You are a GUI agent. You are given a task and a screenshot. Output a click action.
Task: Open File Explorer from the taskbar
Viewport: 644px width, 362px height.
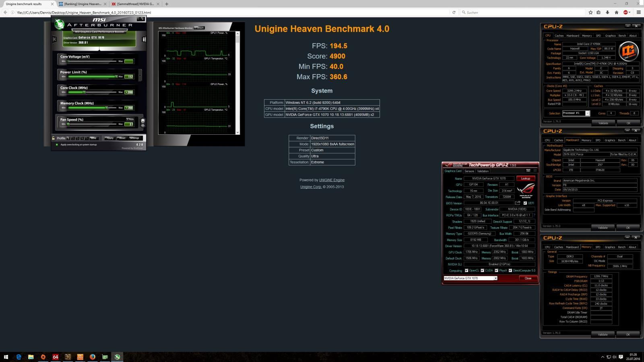click(x=31, y=357)
